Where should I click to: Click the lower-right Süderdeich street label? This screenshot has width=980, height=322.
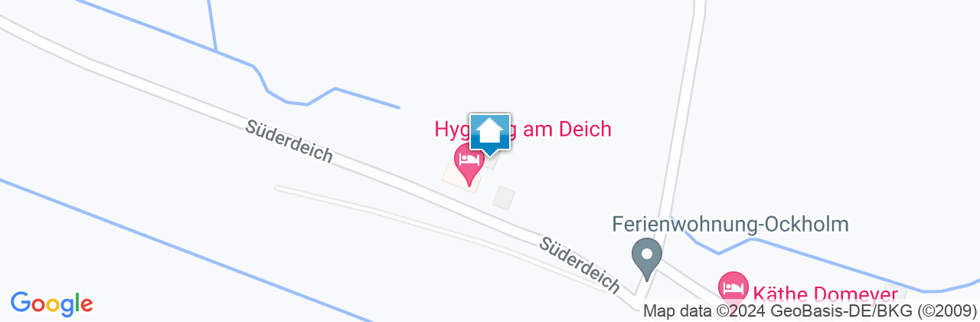click(x=580, y=264)
